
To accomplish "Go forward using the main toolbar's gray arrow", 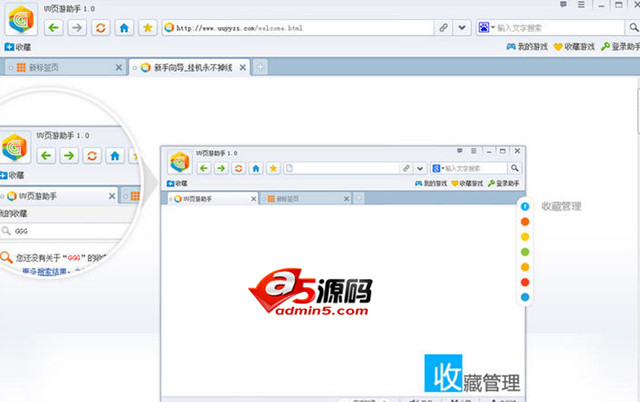I will click(x=77, y=28).
